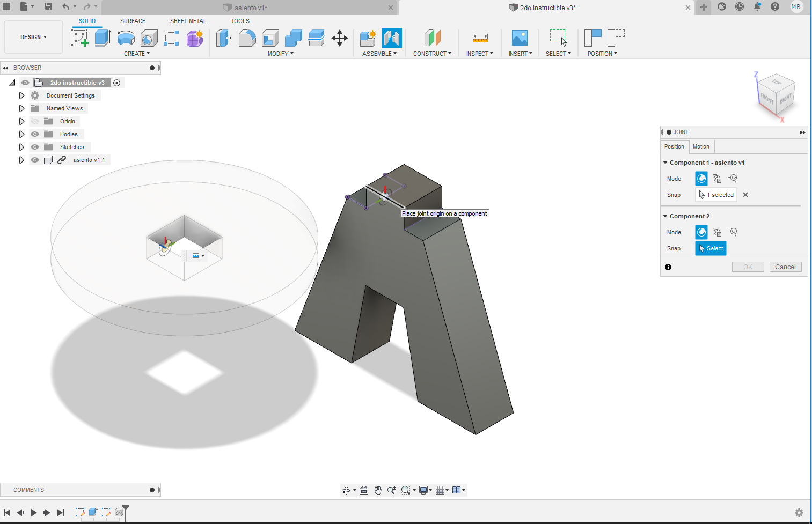Choose Component 2 Simple mode

pyautogui.click(x=701, y=232)
